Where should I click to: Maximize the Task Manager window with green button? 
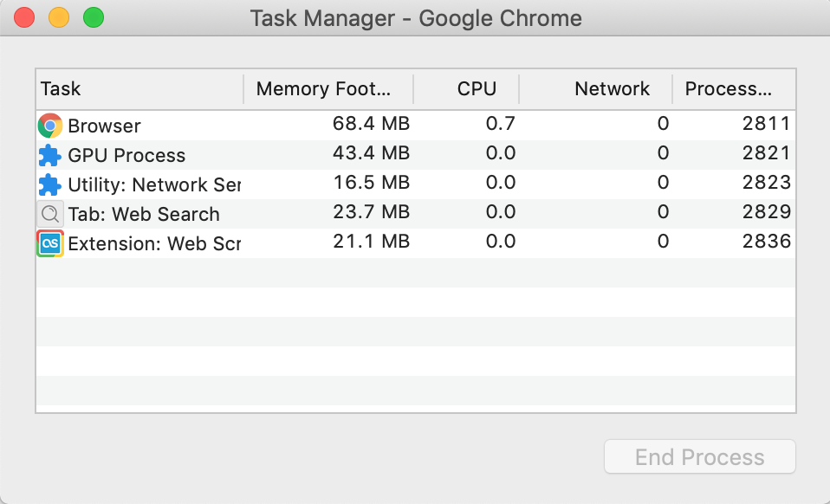point(94,17)
